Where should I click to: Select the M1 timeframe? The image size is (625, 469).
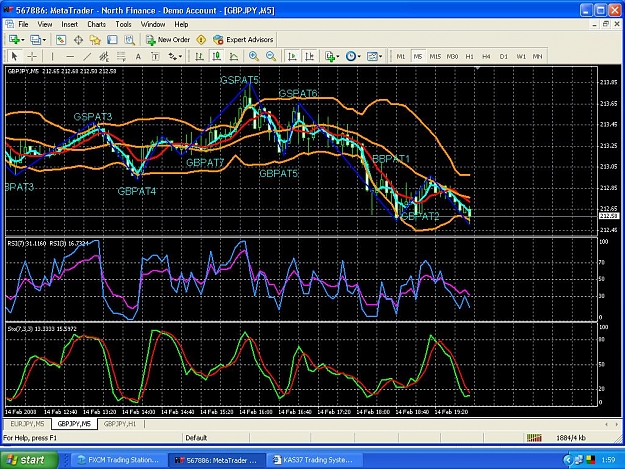tap(401, 57)
